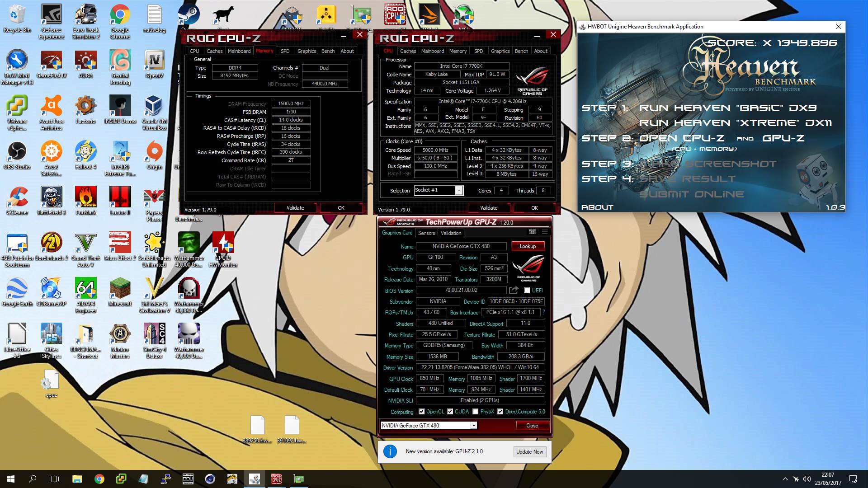Image resolution: width=868 pixels, height=488 pixels.
Task: Toggle the OpenCL checkbox
Action: coord(421,412)
